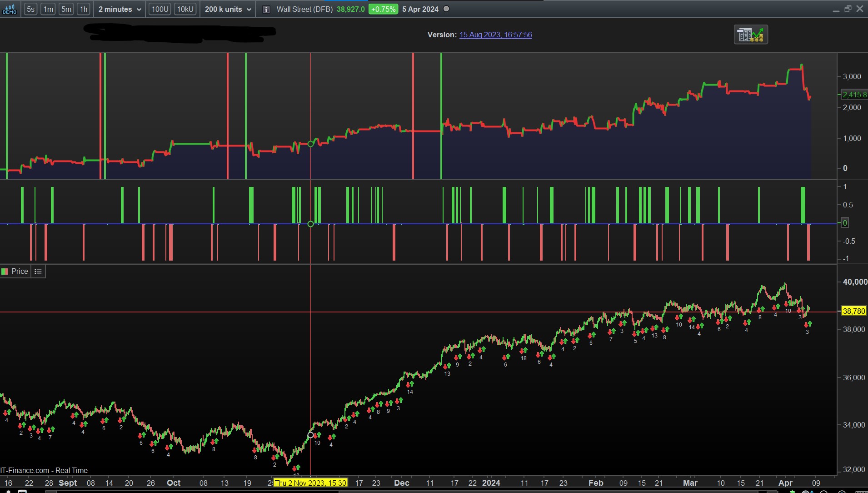The width and height of the screenshot is (868, 493).
Task: Click the green/red Price color swatch
Action: click(5, 272)
